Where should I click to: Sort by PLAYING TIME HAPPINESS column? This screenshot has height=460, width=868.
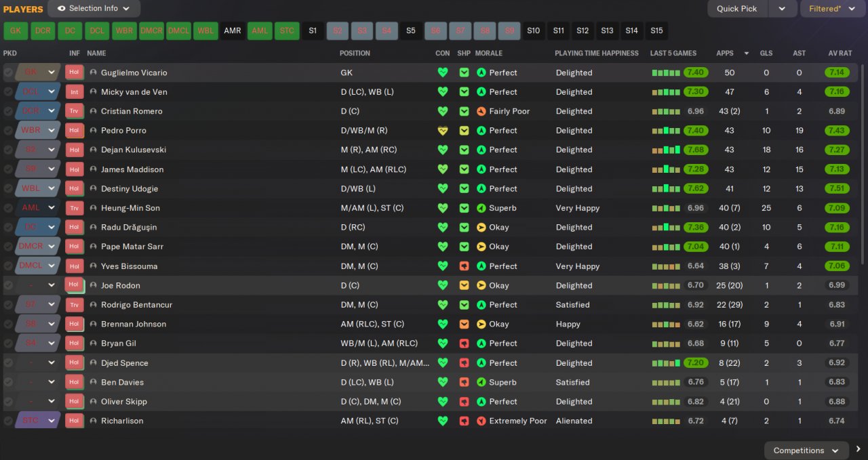(597, 53)
